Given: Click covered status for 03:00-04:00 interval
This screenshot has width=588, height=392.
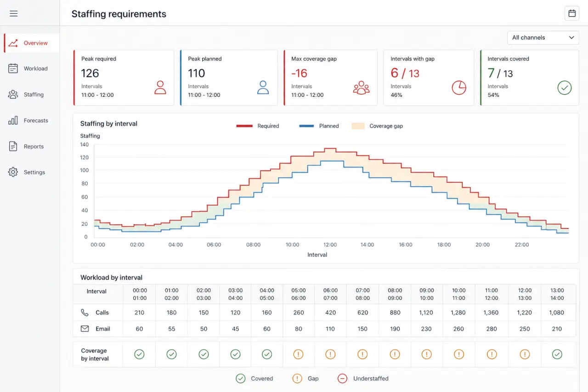Looking at the screenshot, I should click(235, 354).
